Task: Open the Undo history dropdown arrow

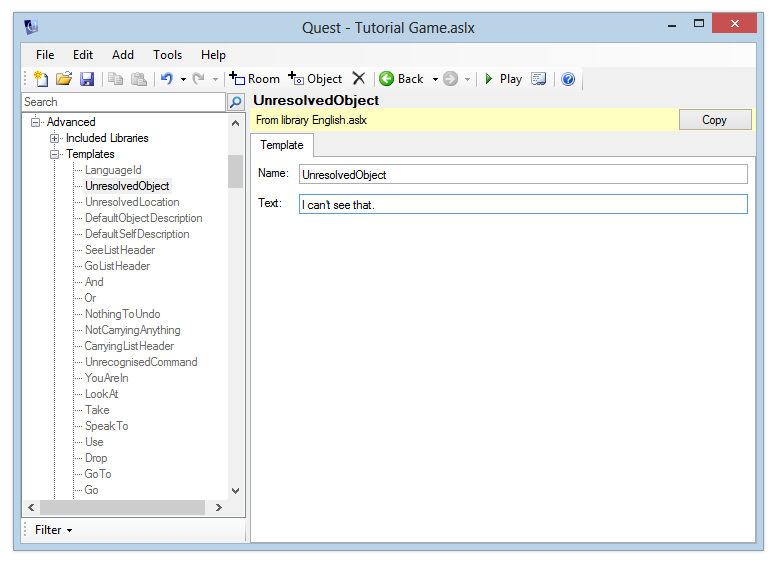Action: [x=183, y=79]
